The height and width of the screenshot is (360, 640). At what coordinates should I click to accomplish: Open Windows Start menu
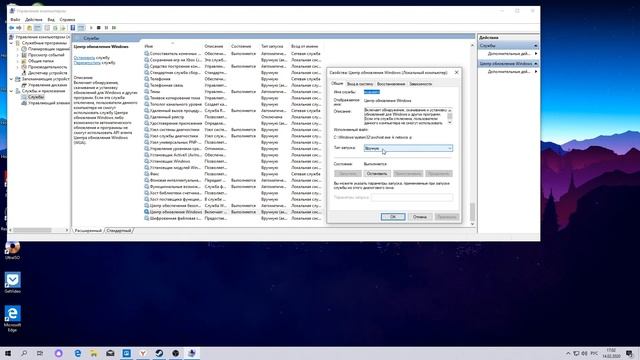(x=8, y=353)
